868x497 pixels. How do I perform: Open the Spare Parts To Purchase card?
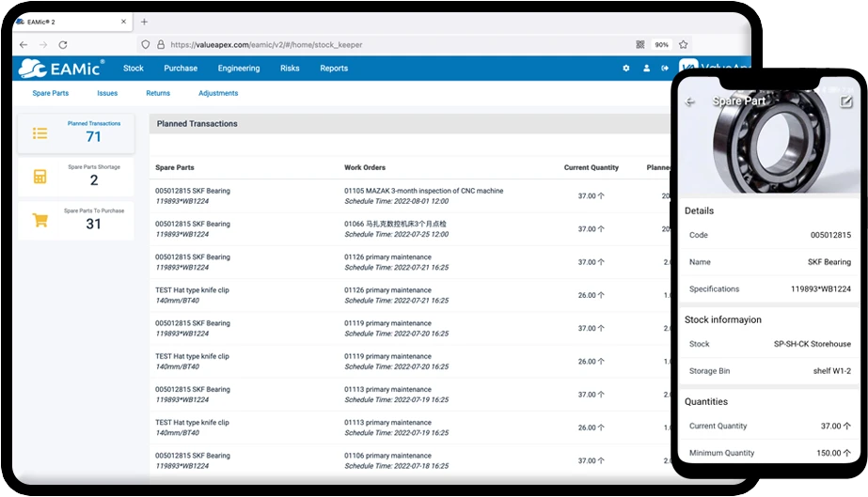pyautogui.click(x=76, y=221)
